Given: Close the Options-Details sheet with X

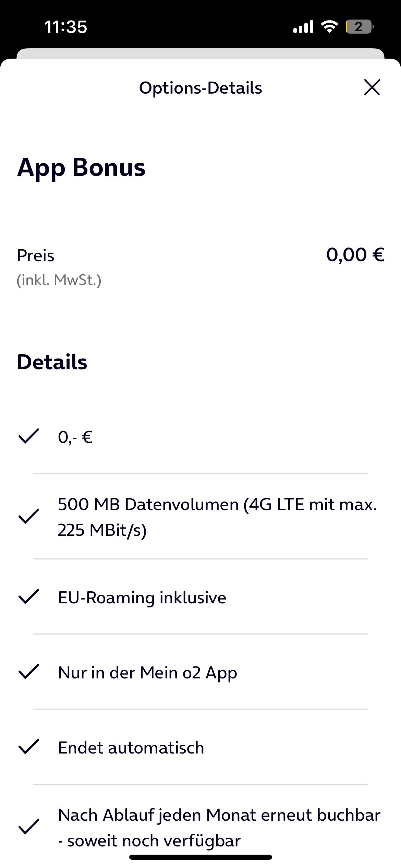Looking at the screenshot, I should click(372, 87).
